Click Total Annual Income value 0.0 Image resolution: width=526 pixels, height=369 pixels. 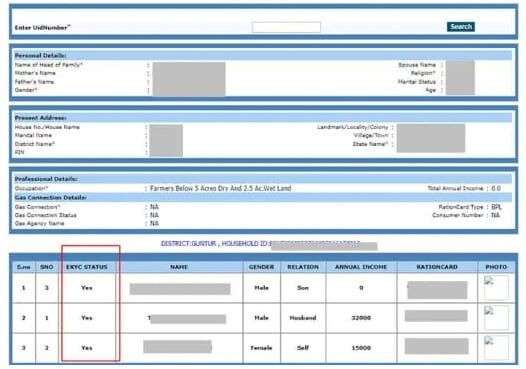coord(496,189)
